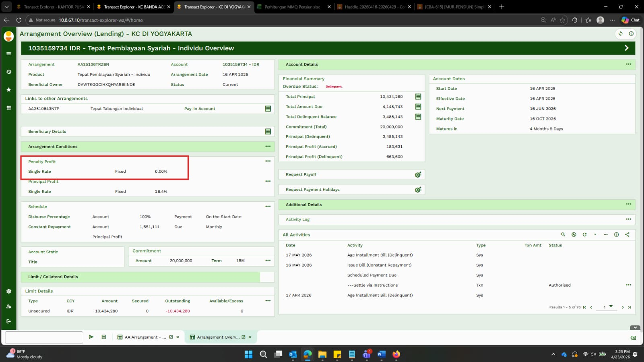This screenshot has height=362, width=644.
Task: Open Commitment section three-dot menu
Action: [268, 261]
